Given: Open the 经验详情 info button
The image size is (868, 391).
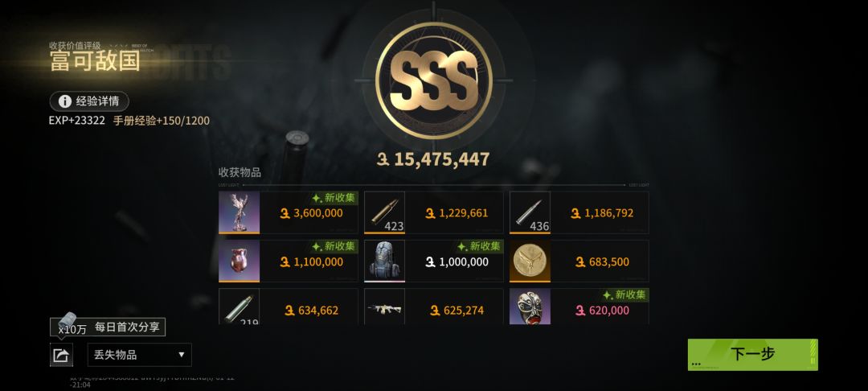Looking at the screenshot, I should (x=89, y=101).
